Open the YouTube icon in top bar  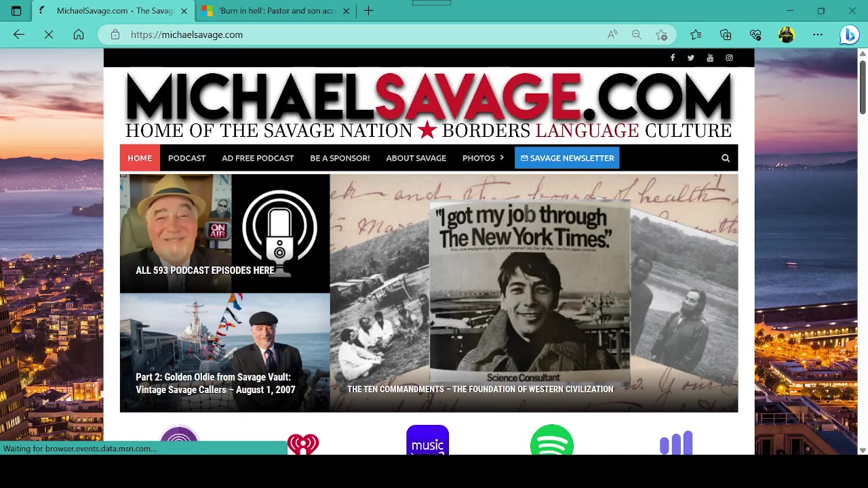[710, 58]
